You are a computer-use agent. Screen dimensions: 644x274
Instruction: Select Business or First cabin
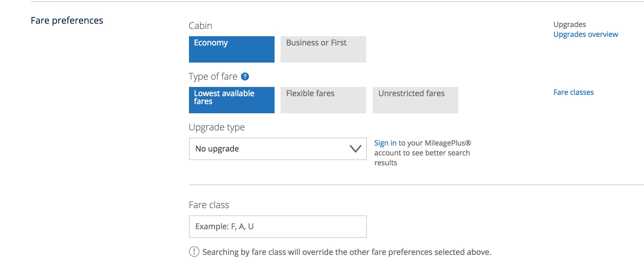point(323,49)
